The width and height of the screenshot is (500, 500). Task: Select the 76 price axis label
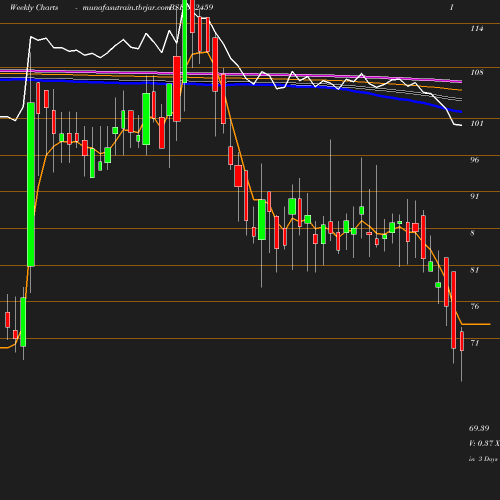click(475, 306)
